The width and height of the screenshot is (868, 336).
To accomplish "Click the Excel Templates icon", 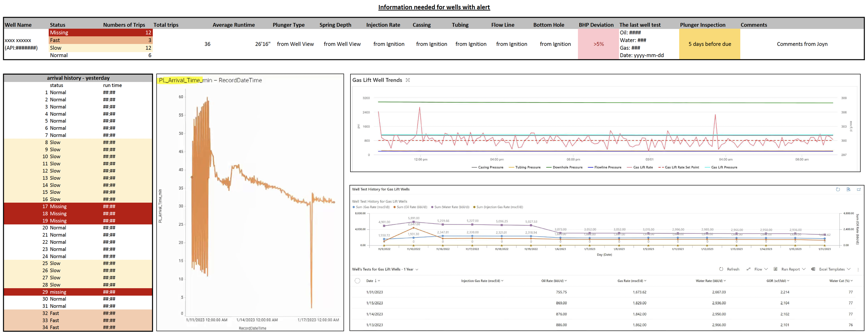I will click(813, 269).
